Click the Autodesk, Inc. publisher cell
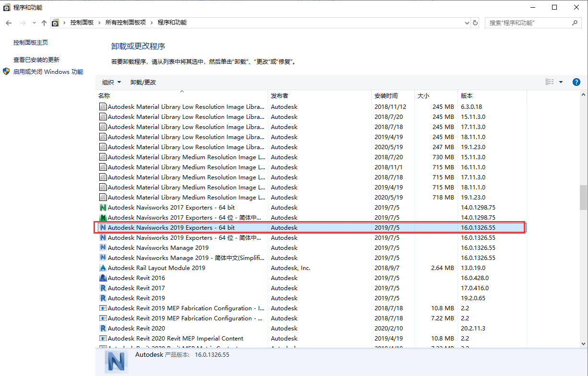Screen dimensions: 588x376 click(x=291, y=268)
